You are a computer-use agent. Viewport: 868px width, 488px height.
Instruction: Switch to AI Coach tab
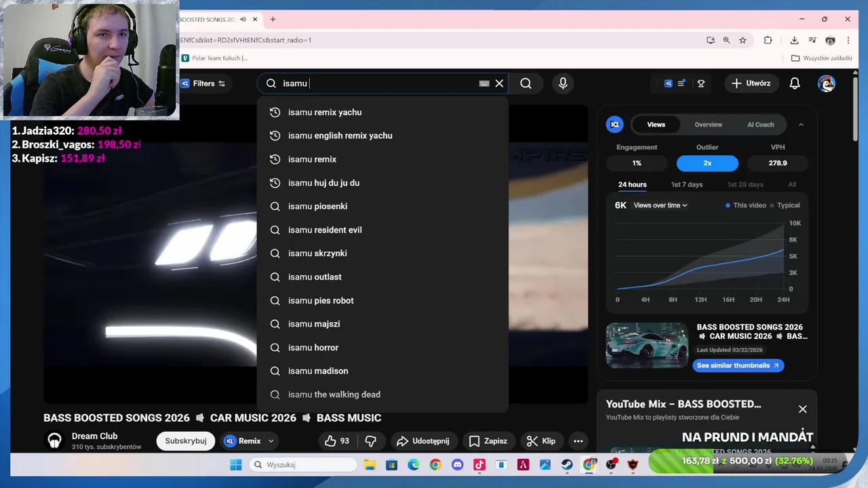pyautogui.click(x=760, y=124)
